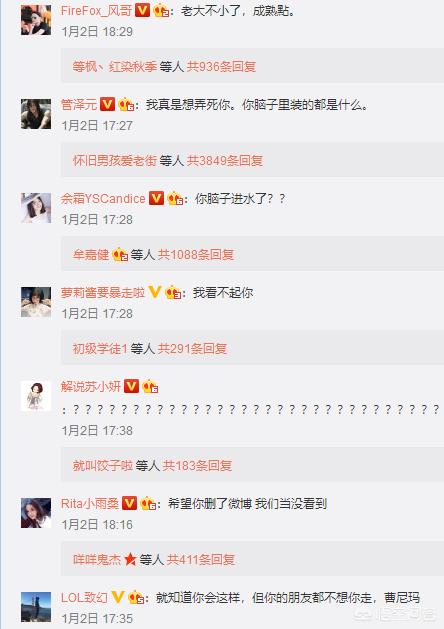Click the verified V badge beside Rita小雨桑

pos(129,503)
